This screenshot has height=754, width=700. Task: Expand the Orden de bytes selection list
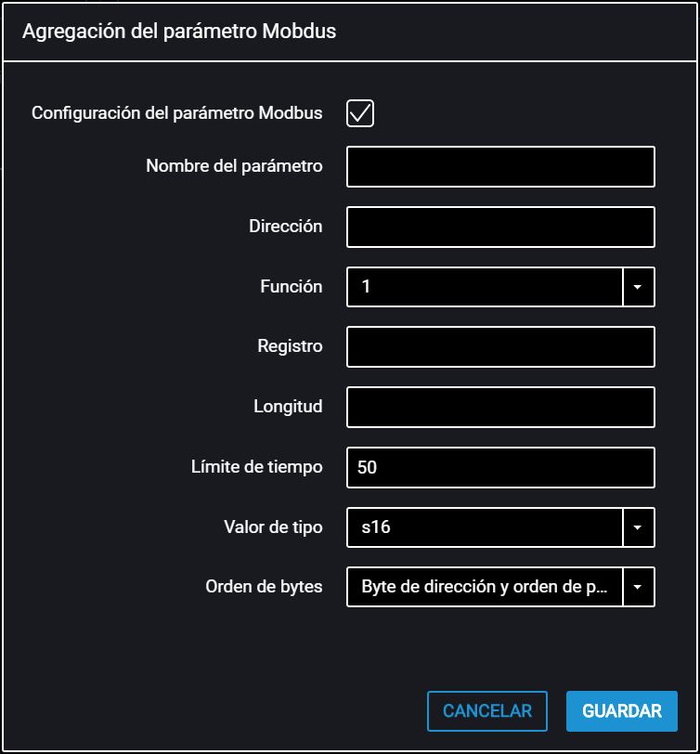[639, 587]
